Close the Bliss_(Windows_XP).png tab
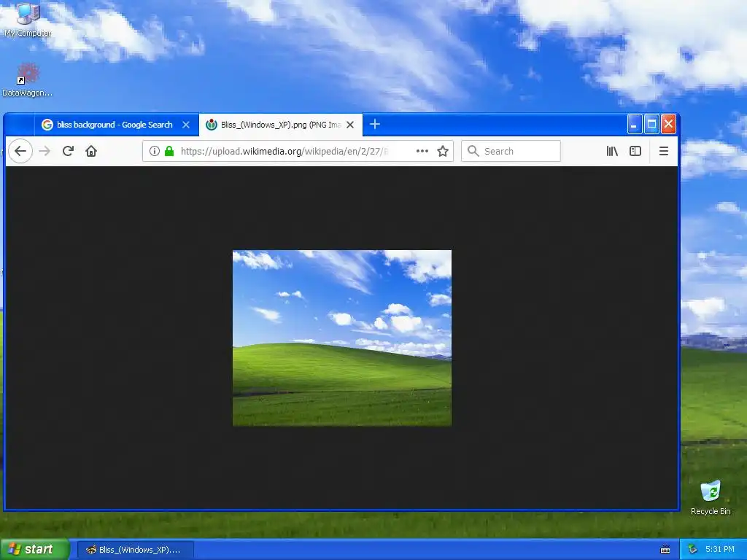Screen dimensions: 747x560 click(x=350, y=125)
